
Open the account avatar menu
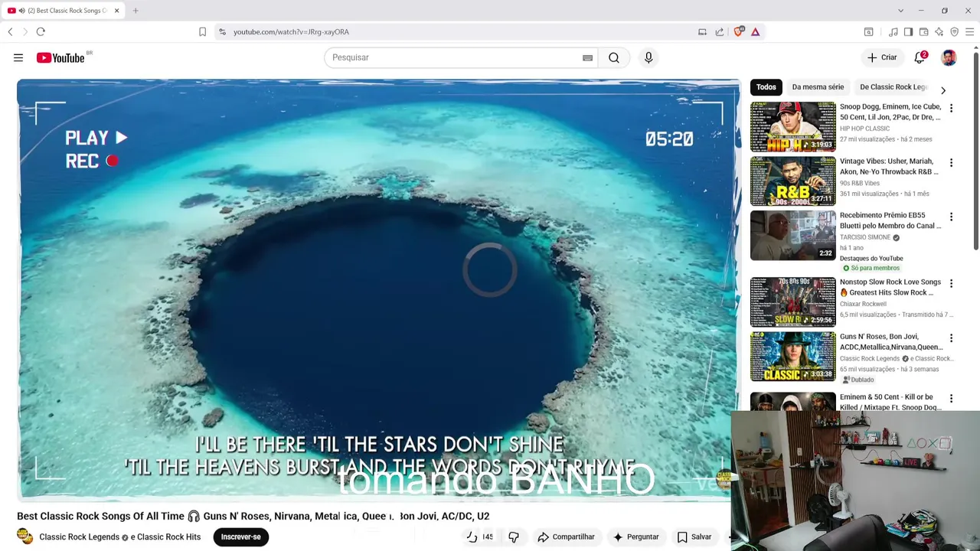(949, 57)
